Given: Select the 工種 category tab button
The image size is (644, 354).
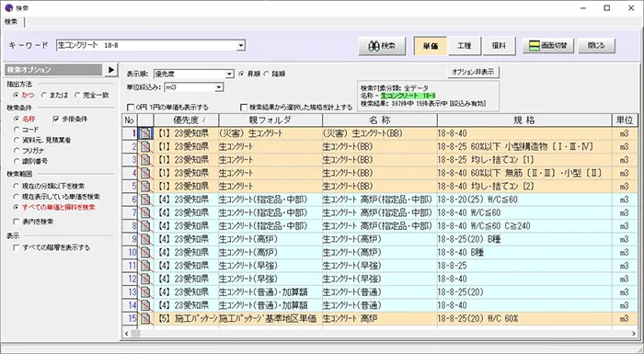Looking at the screenshot, I should click(464, 46).
